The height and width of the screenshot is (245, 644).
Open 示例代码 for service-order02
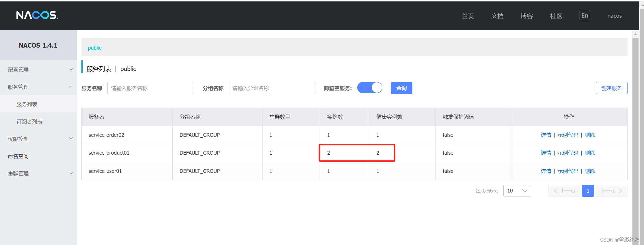pos(568,135)
